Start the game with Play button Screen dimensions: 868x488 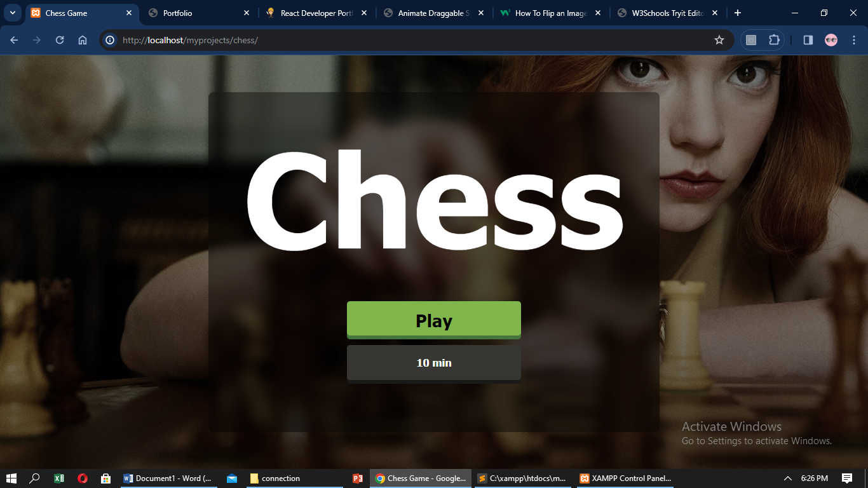tap(434, 320)
